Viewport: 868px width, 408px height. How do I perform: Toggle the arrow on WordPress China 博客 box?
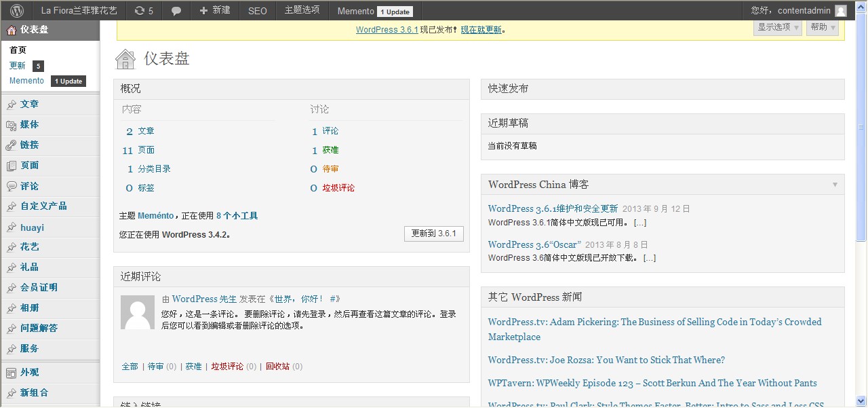835,185
